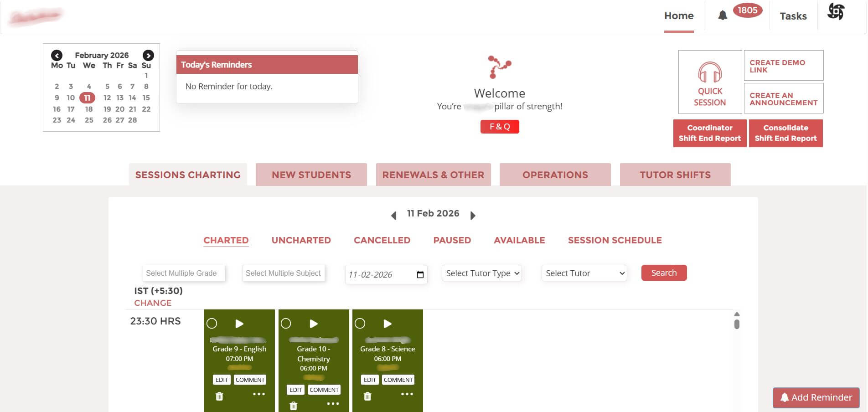Click the notification bell icon
This screenshot has height=412, width=868.
(x=722, y=15)
